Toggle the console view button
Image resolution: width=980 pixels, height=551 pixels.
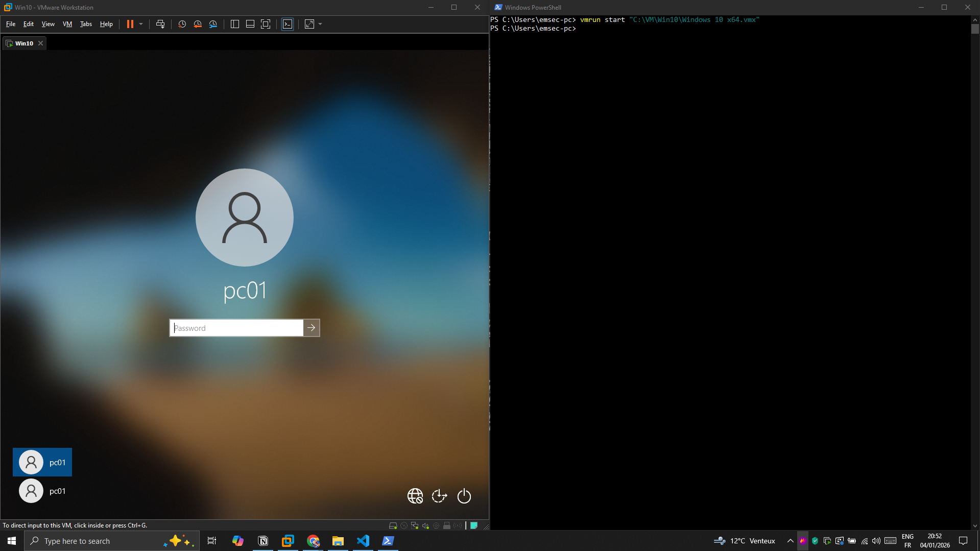288,24
